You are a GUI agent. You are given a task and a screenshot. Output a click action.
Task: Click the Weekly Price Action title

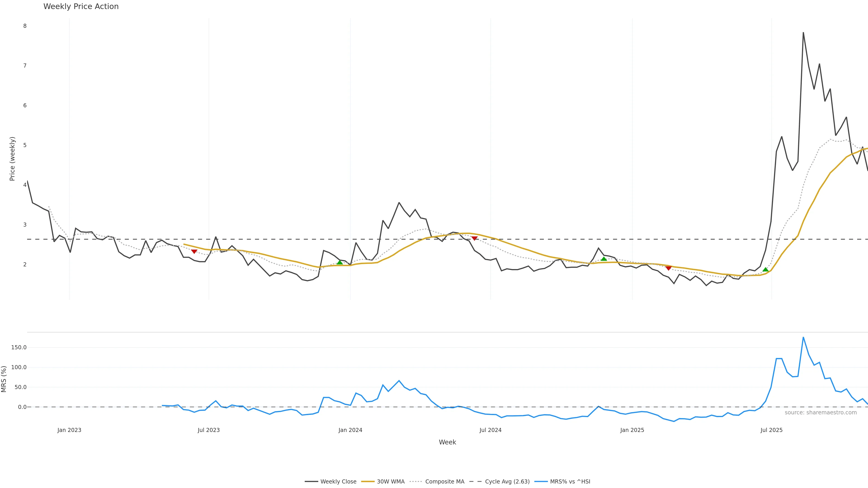click(x=81, y=7)
